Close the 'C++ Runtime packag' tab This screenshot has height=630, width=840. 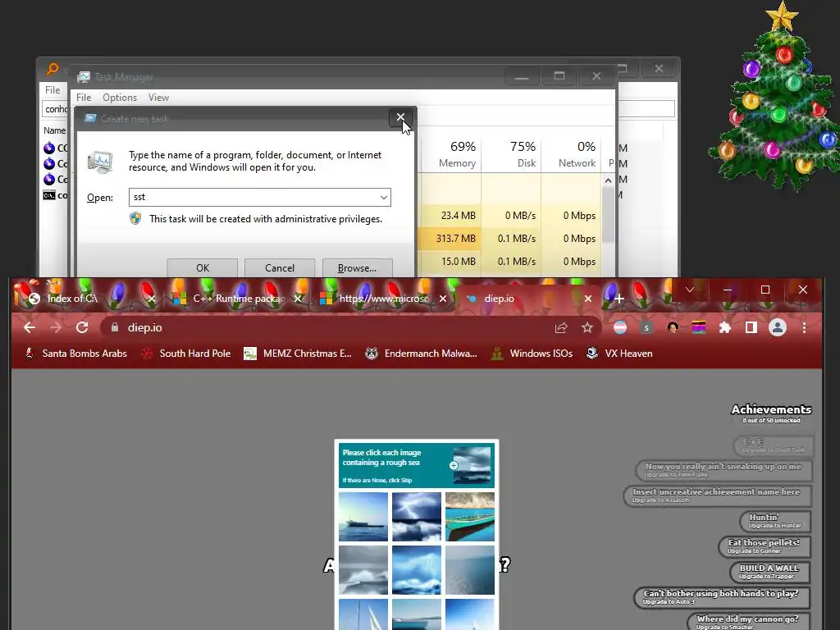[298, 299]
